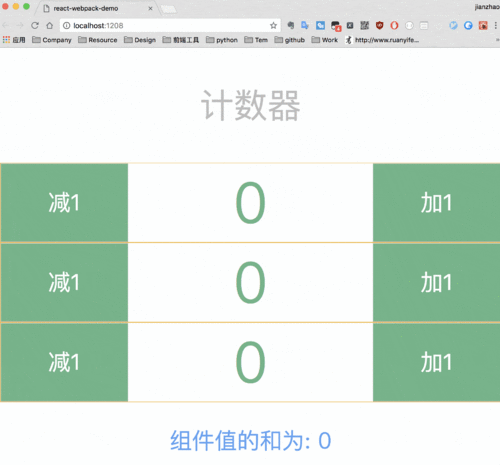Open the uBlock red shield extension
This screenshot has height=465, width=500.
coord(379,25)
